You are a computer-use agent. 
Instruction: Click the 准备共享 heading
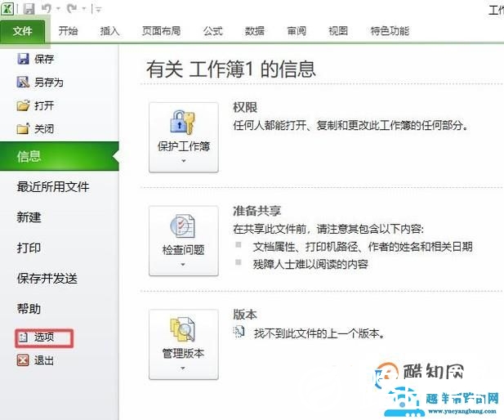click(x=256, y=212)
